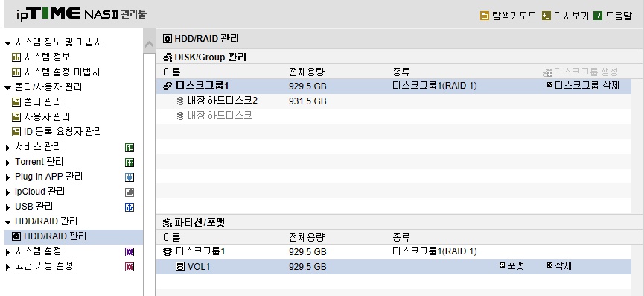
Task: Click the 폴더 관리 icon
Action: (16, 102)
